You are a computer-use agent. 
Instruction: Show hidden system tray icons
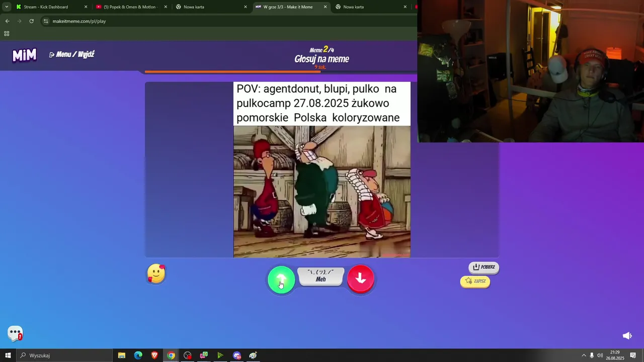pos(584,355)
